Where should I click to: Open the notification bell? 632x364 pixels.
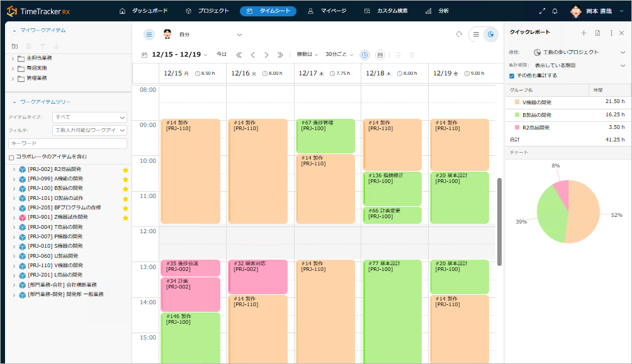[x=555, y=11]
